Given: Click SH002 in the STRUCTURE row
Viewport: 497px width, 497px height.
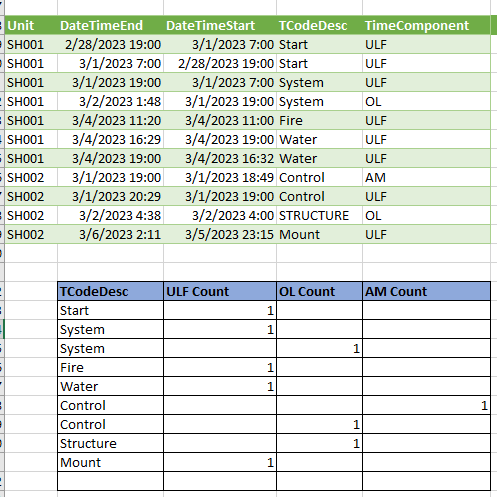Looking at the screenshot, I should [x=31, y=215].
